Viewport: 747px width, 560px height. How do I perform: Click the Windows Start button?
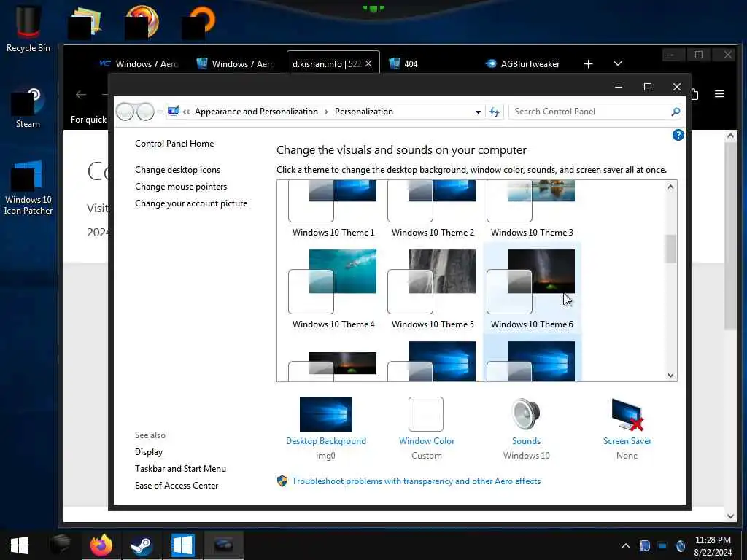[20, 545]
